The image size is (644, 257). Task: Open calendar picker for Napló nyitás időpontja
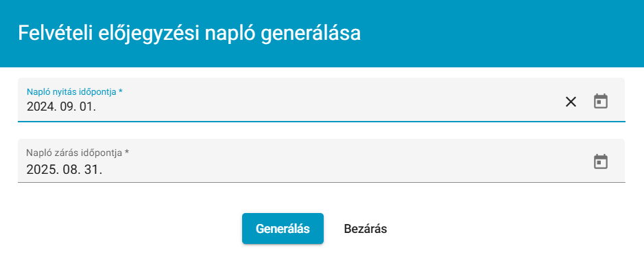[601, 101]
